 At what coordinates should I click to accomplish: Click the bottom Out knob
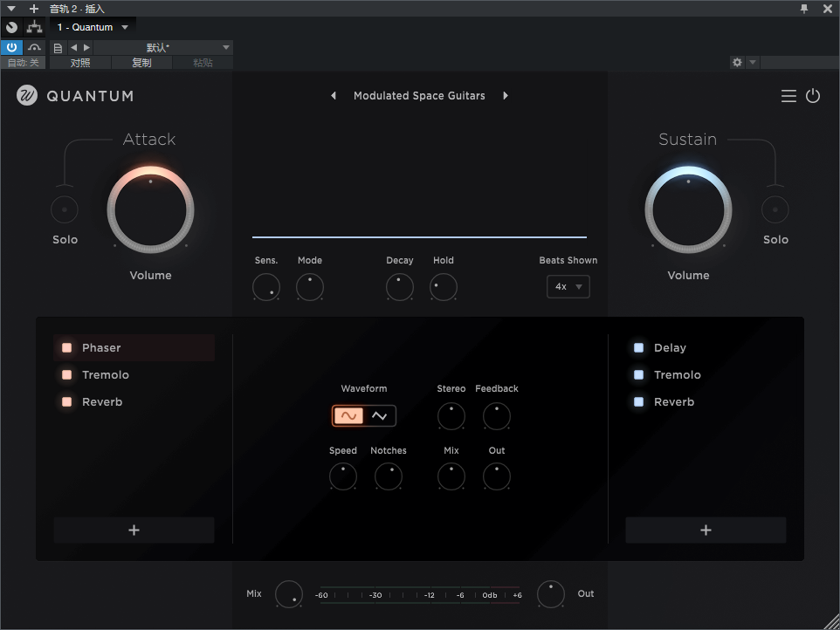coord(551,594)
